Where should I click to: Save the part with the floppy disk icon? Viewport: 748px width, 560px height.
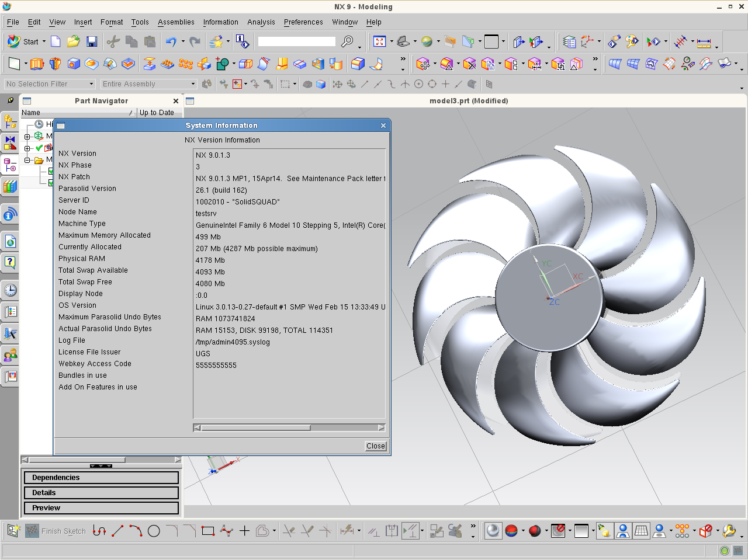[x=92, y=41]
